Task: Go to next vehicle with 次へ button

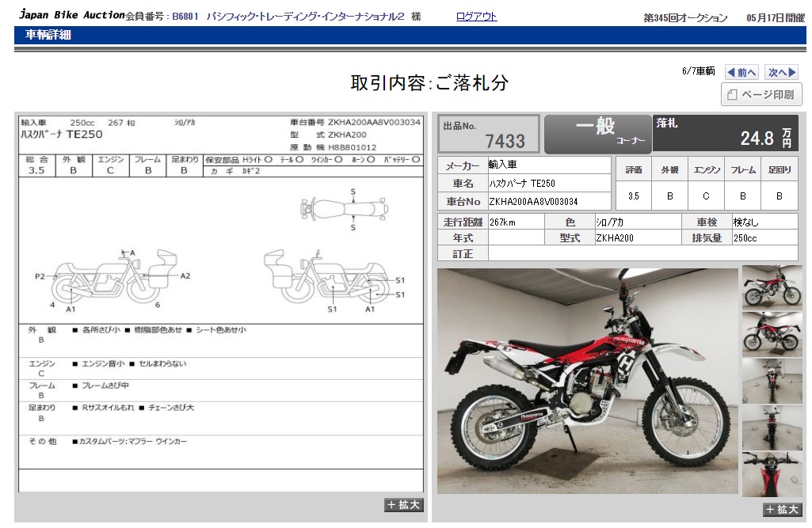Action: coord(781,72)
